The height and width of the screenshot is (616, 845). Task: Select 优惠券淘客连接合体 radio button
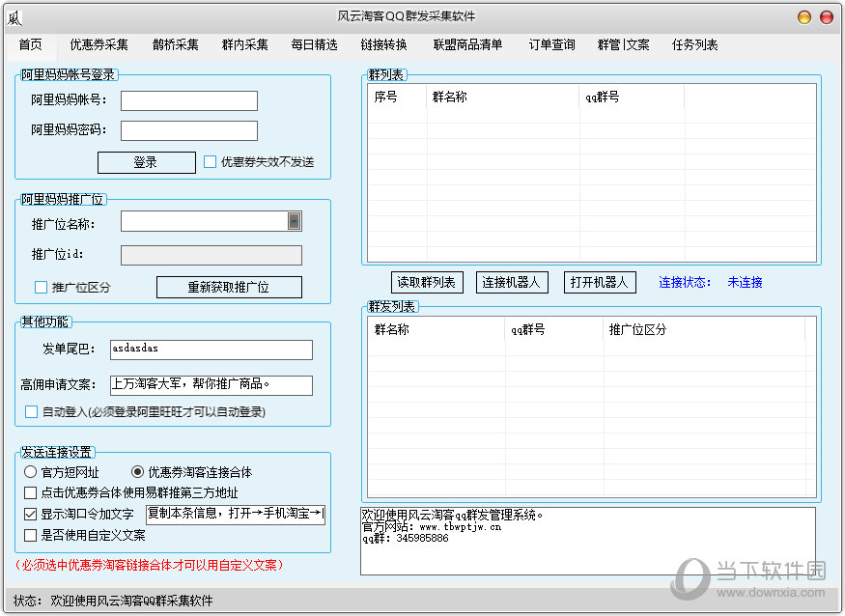137,472
